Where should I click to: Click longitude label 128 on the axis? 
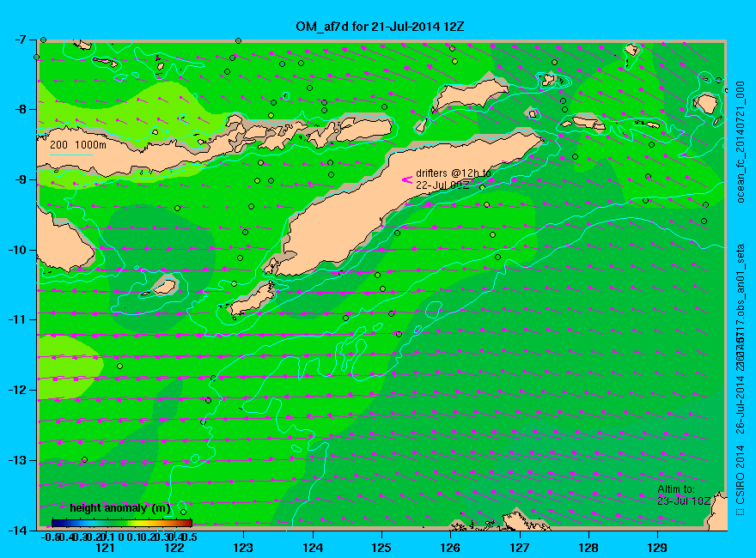pos(588,548)
